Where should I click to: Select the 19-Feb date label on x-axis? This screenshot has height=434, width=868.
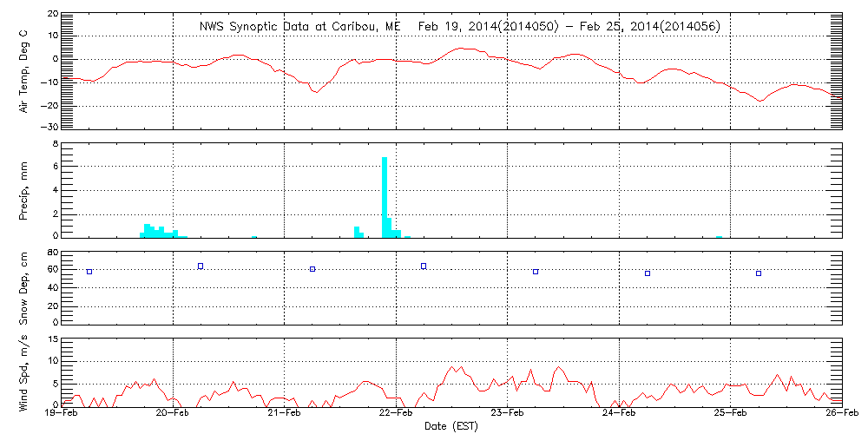click(62, 415)
